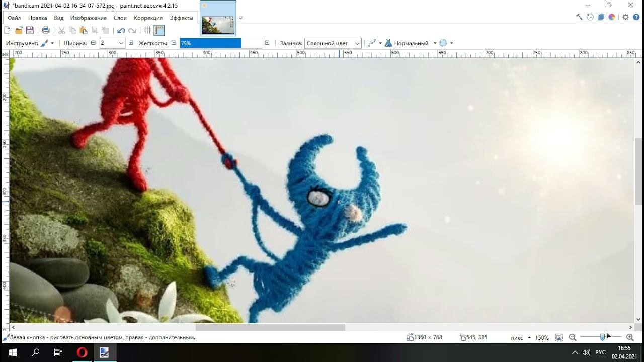Open the clock and calendar at 16:55
This screenshot has width=644, height=362.
tap(624, 352)
